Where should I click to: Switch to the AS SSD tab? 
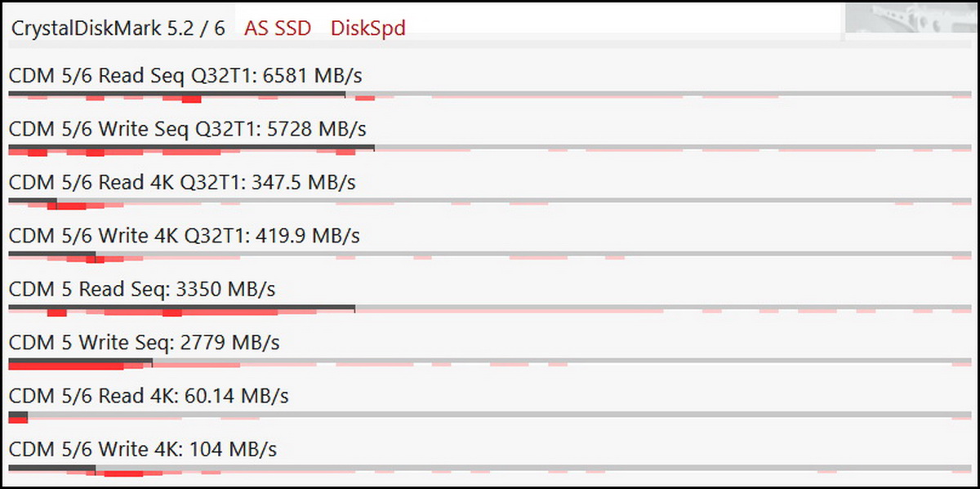278,29
